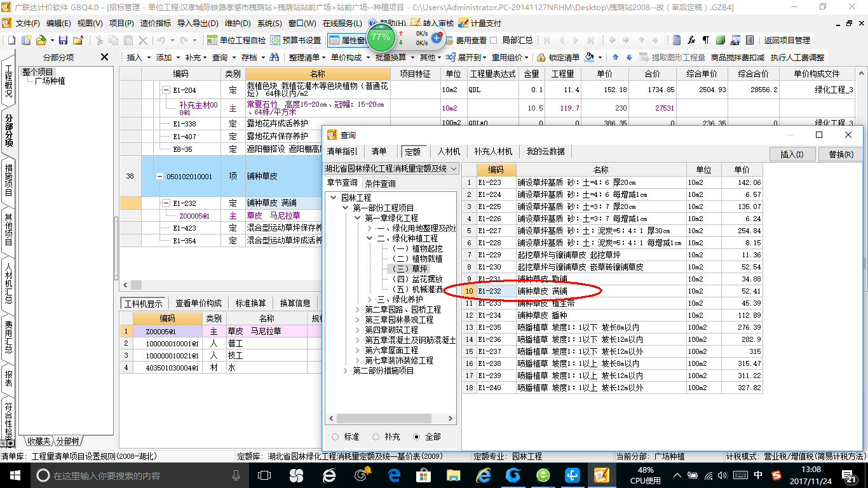
Task: Select row E1-234 铺种草皮 播种
Action: coord(613,315)
